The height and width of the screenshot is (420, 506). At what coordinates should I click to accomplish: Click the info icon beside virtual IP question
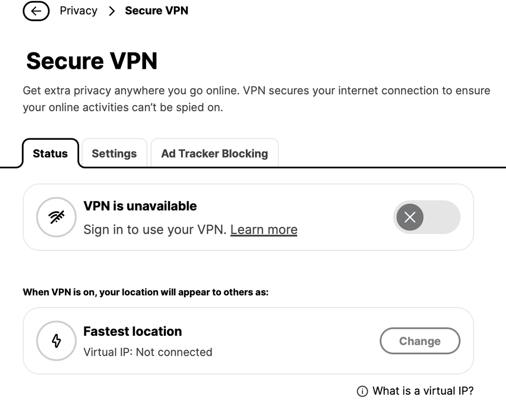point(362,391)
